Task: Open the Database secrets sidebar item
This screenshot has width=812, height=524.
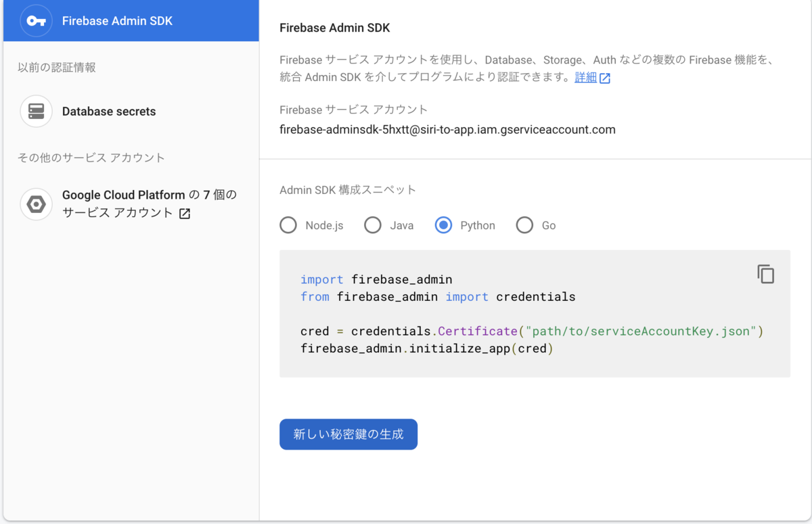Action: (131, 112)
